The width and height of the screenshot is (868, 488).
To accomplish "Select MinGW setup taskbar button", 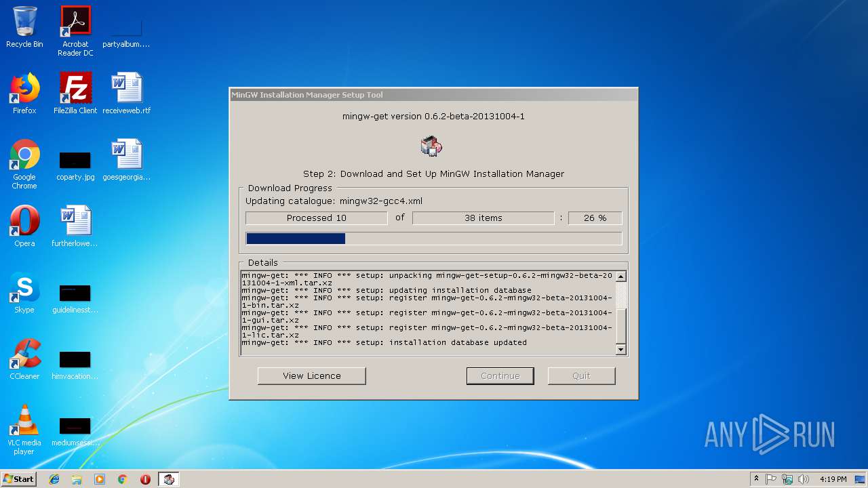I will [x=169, y=479].
